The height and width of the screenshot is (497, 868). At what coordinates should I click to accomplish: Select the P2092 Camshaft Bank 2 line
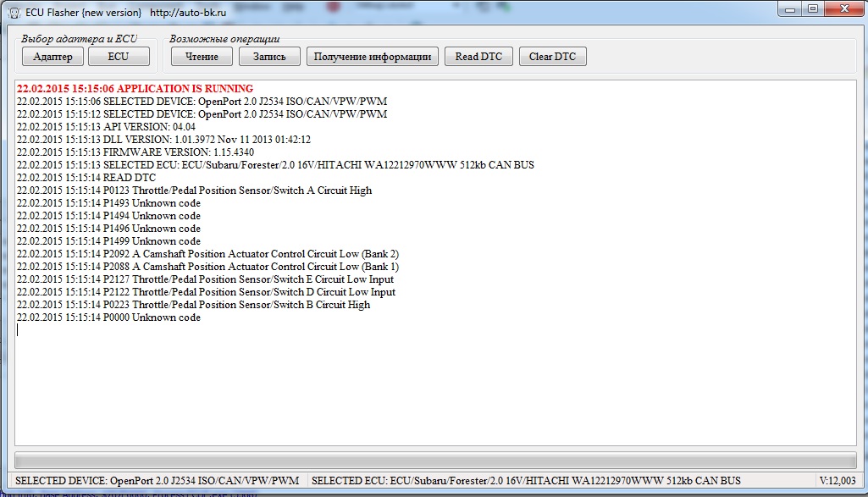click(207, 254)
